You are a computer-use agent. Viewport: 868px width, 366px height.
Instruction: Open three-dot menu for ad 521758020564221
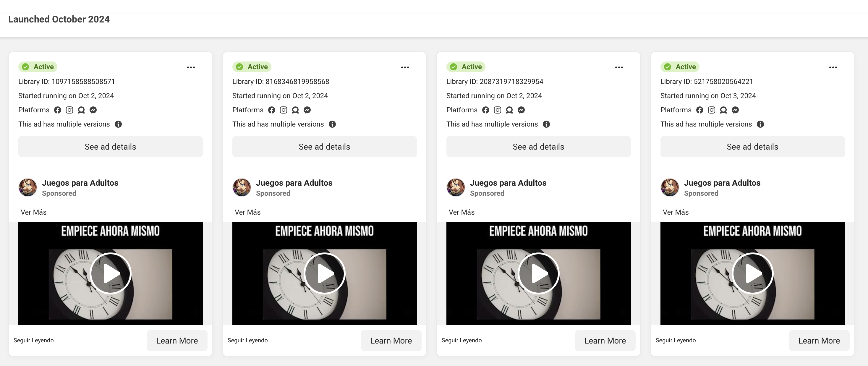833,67
